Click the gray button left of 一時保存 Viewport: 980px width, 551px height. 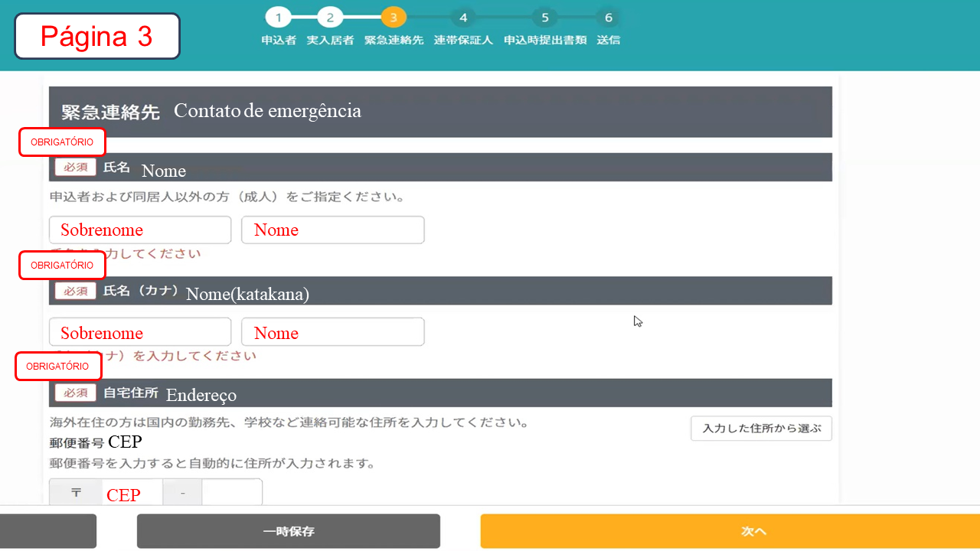pos(47,531)
